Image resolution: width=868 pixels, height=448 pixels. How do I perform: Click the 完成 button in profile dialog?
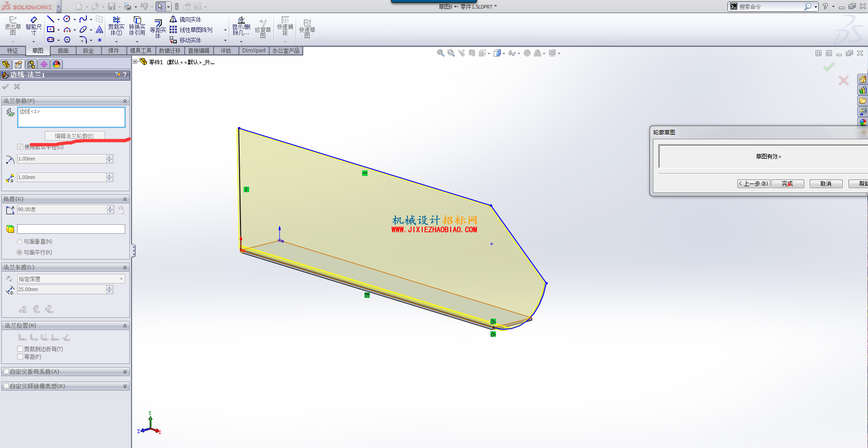click(x=788, y=184)
